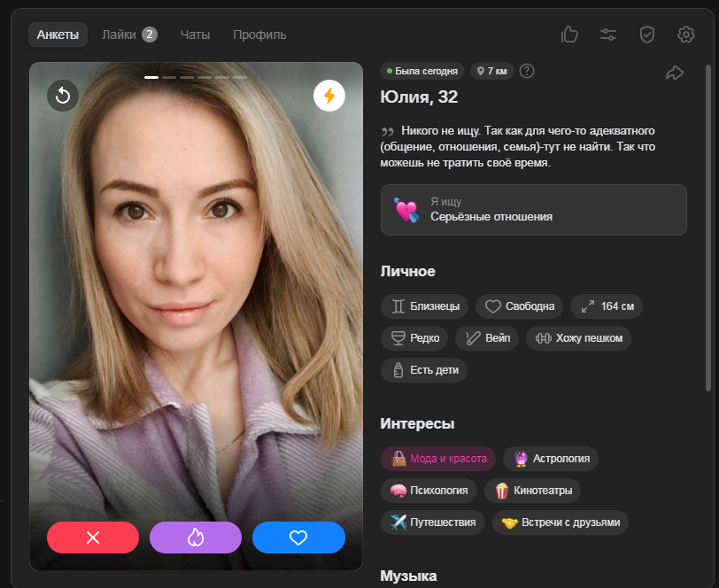
Task: Select the Психология interest tag
Action: (429, 491)
